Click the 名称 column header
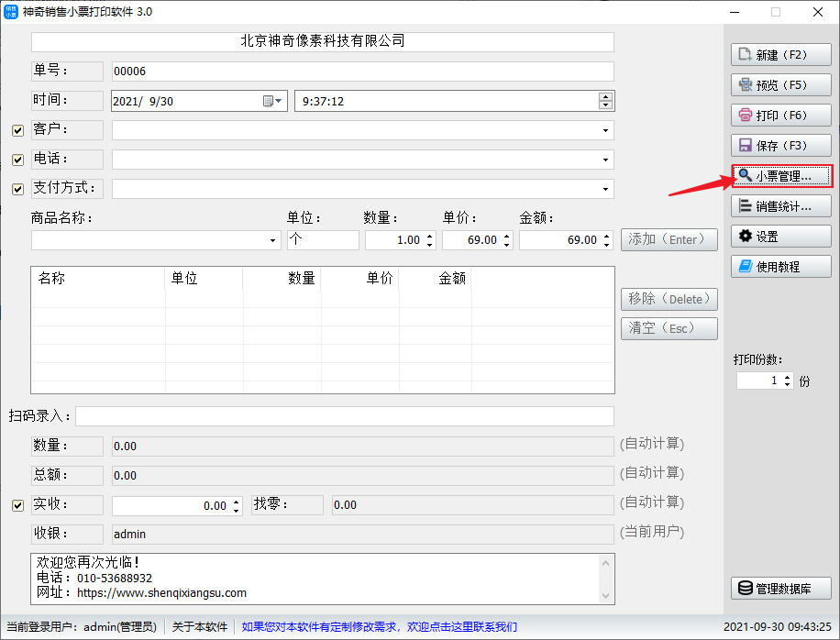This screenshot has width=840, height=640. 98,279
